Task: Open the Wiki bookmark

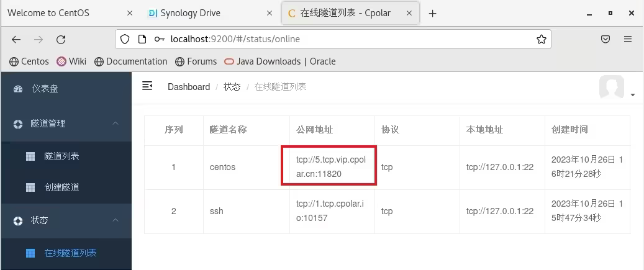Action: click(x=71, y=61)
